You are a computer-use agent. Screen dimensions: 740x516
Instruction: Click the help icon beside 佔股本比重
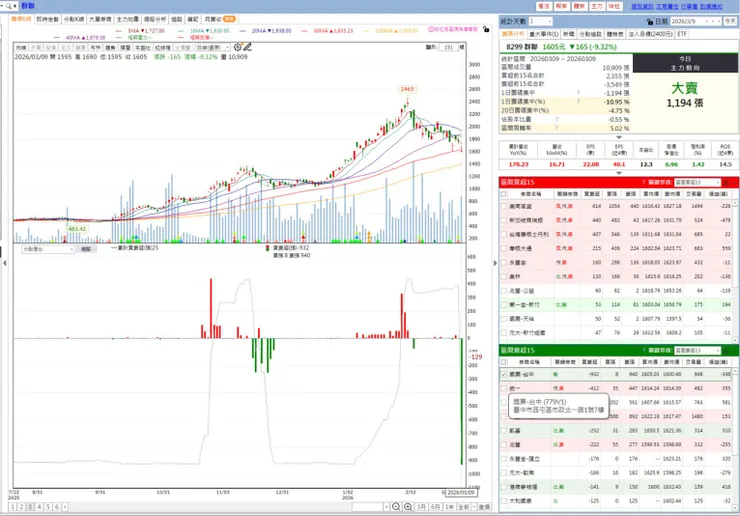(557, 119)
